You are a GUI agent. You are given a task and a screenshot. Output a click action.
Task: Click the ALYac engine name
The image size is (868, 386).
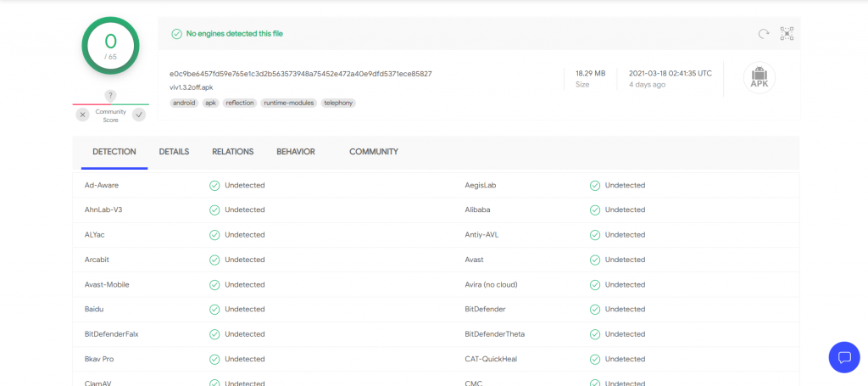tap(95, 235)
